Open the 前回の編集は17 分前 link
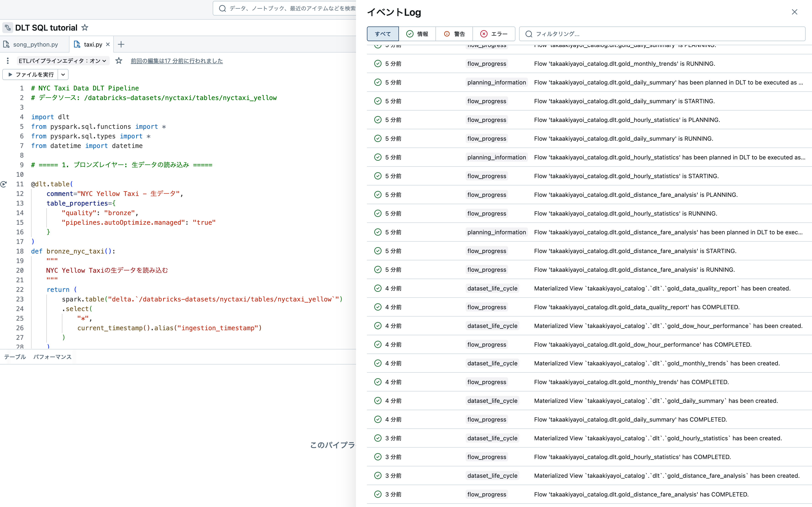The image size is (812, 507). (177, 61)
